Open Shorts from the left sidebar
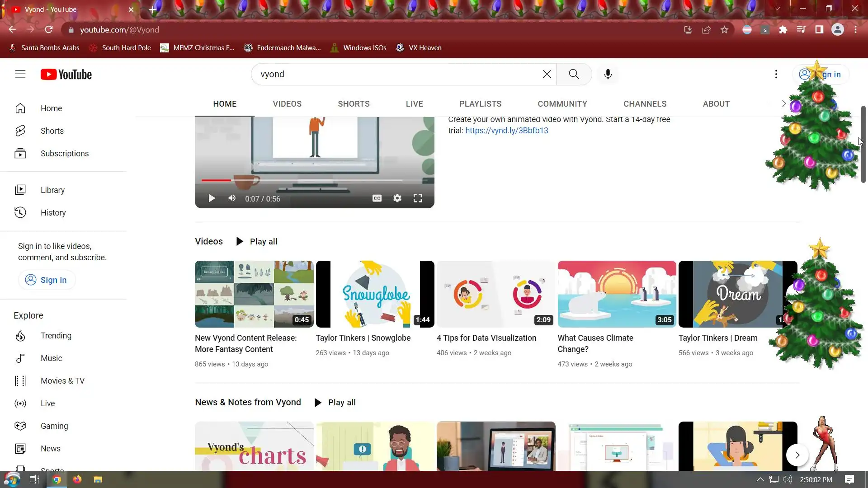 (x=52, y=131)
